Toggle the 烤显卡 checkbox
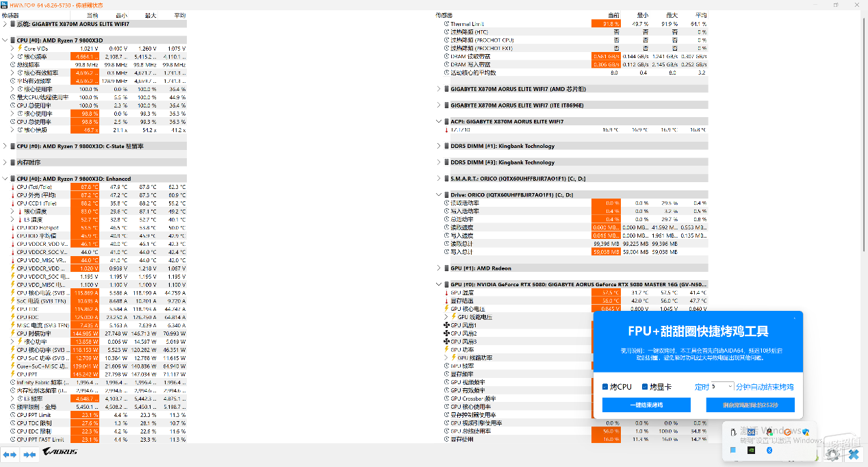 pos(645,387)
